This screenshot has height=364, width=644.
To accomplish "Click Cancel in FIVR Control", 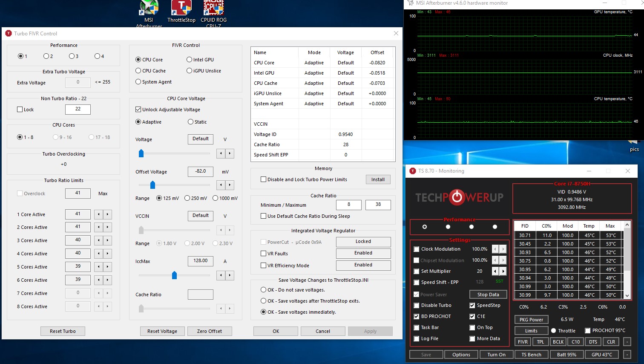I will pos(323,331).
